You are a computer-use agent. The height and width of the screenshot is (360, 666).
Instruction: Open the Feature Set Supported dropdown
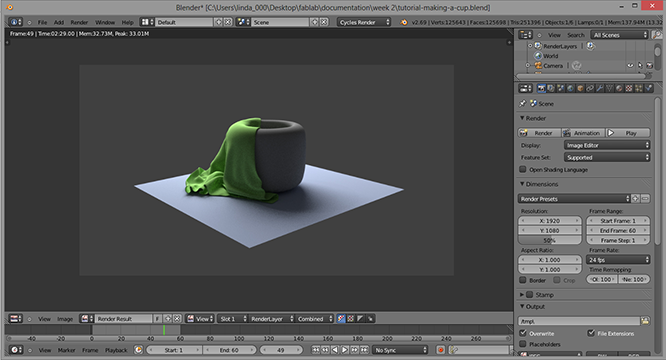tap(607, 158)
